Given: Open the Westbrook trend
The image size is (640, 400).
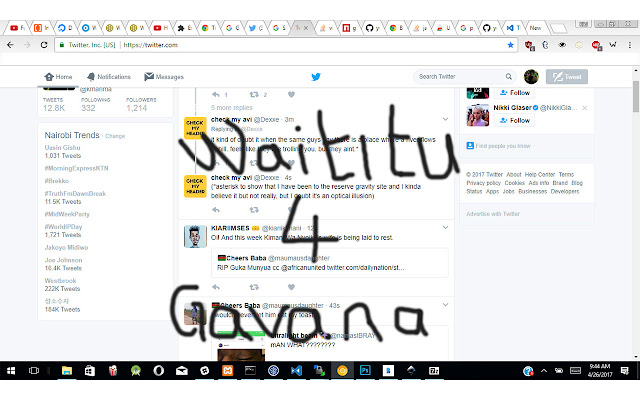Looking at the screenshot, I should point(60,280).
